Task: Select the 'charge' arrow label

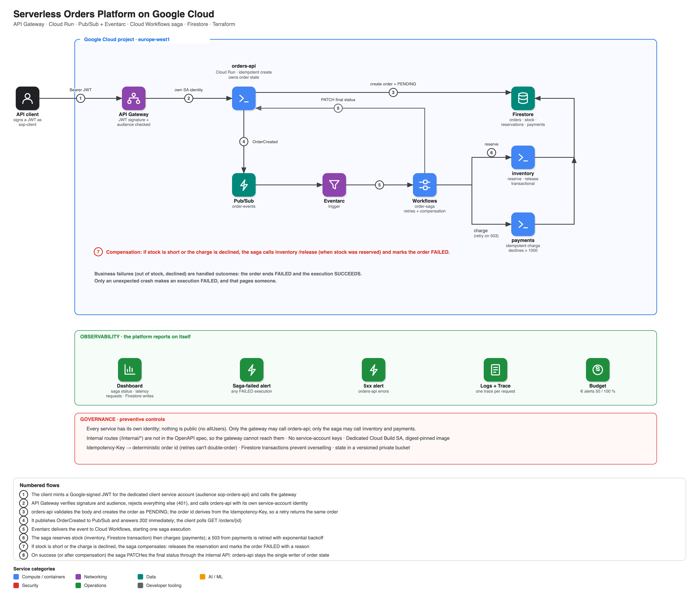Action: point(480,231)
